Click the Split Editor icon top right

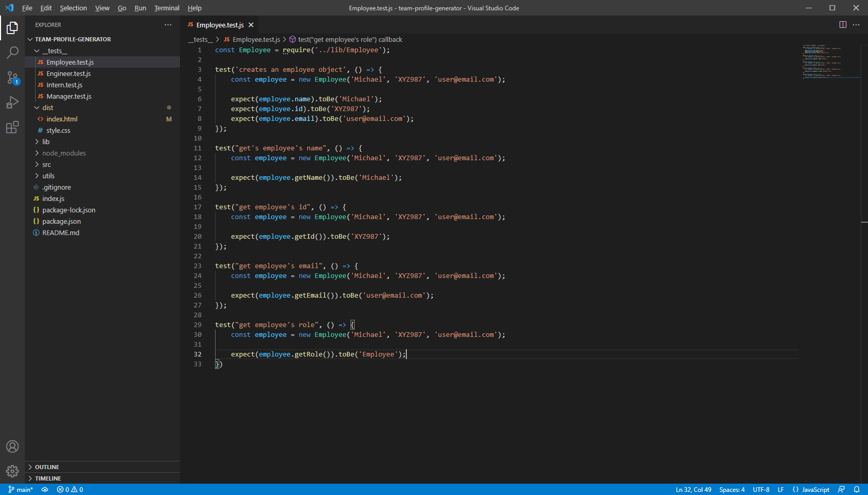tap(843, 24)
